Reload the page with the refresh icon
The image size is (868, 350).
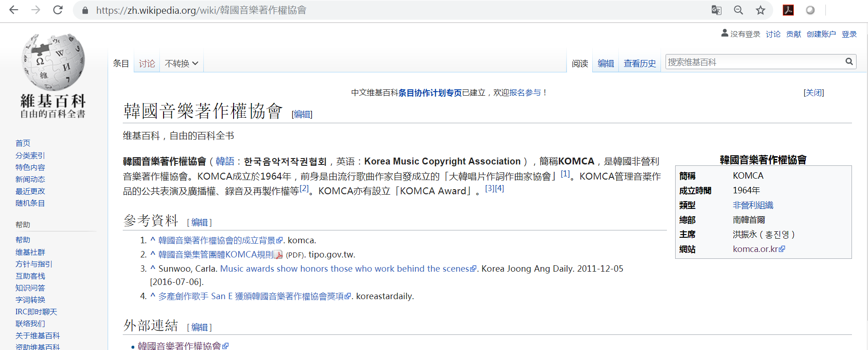(58, 10)
